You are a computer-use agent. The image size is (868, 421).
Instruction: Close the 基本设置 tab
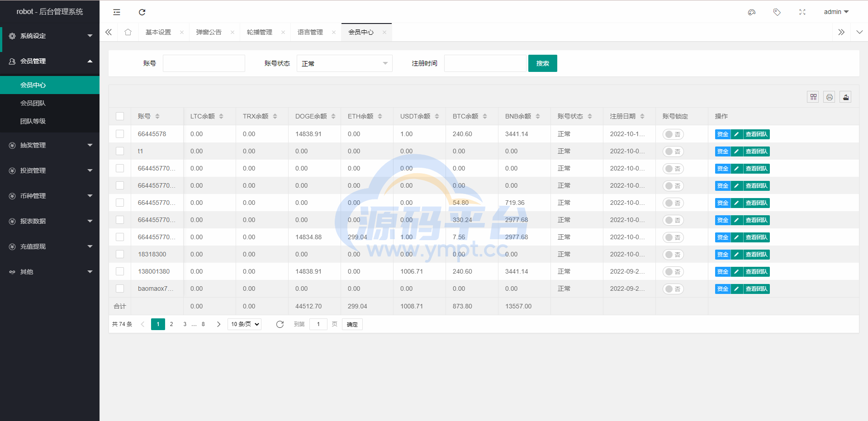click(x=182, y=32)
